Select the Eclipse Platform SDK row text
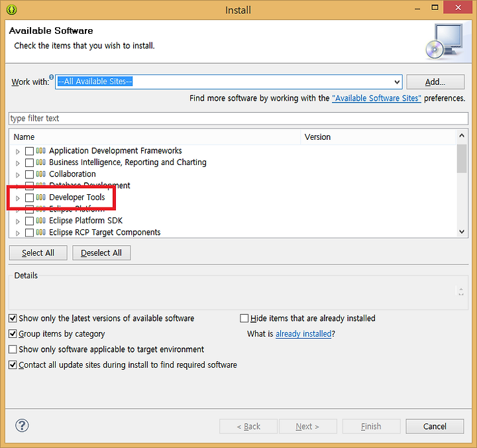477x448 pixels. 85,221
